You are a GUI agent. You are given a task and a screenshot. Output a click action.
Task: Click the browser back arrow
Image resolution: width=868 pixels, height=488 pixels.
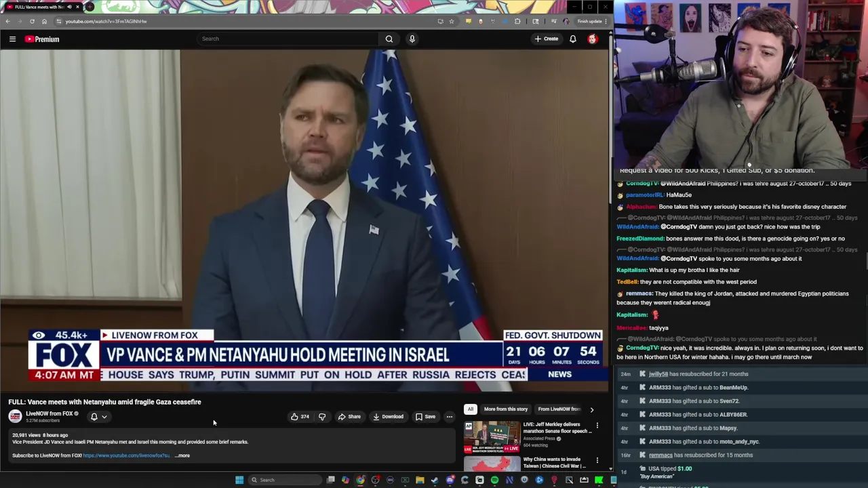point(7,21)
